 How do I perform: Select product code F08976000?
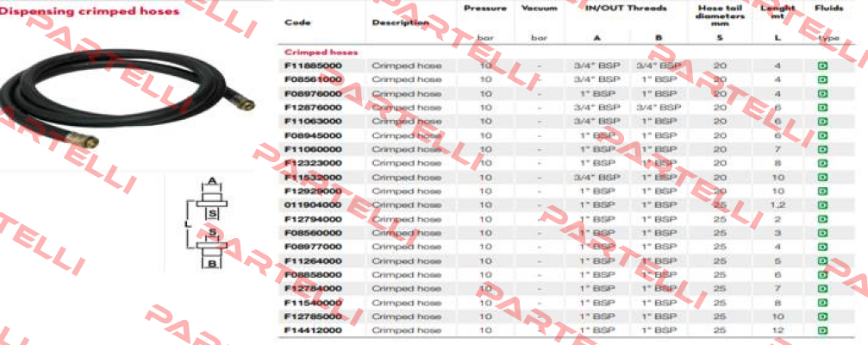pyautogui.click(x=313, y=94)
